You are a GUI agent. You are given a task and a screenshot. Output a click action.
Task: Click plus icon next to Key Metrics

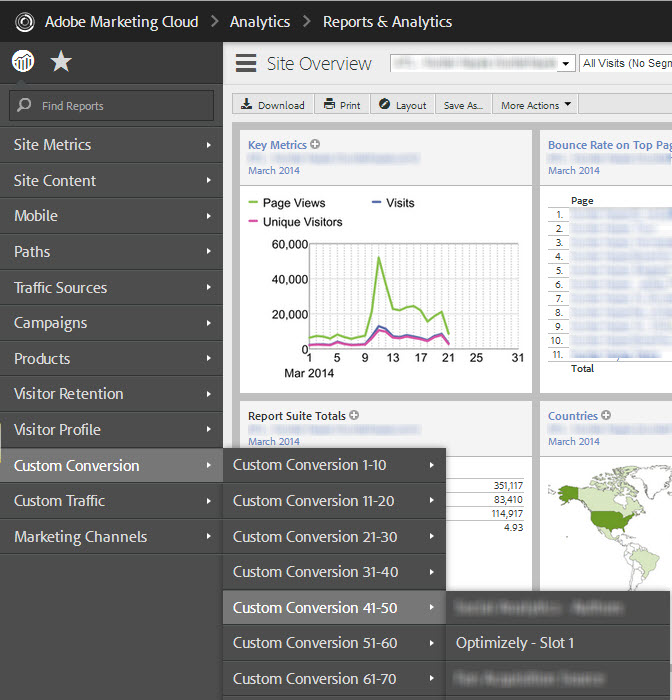click(315, 144)
